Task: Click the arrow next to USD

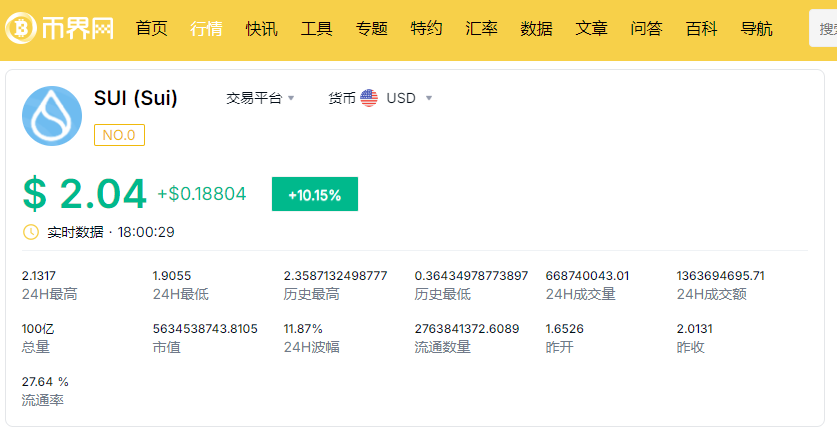Action: [x=429, y=98]
